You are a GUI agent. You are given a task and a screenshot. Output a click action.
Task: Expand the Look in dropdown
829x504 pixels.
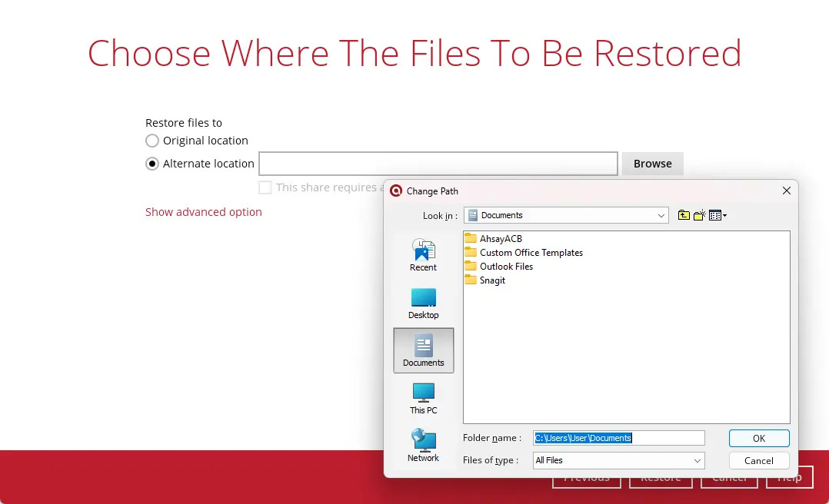(661, 216)
